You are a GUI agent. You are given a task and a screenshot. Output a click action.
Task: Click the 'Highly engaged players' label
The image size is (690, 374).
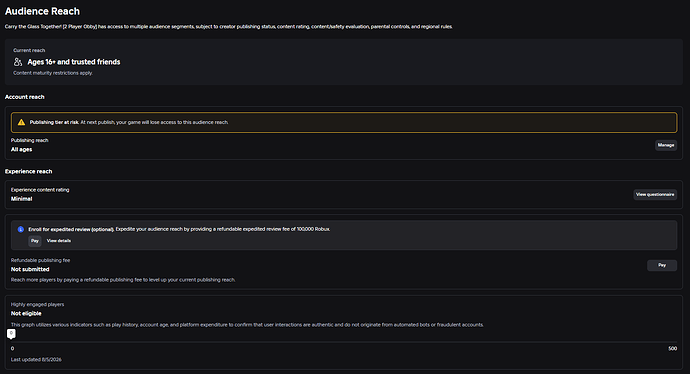(37, 304)
